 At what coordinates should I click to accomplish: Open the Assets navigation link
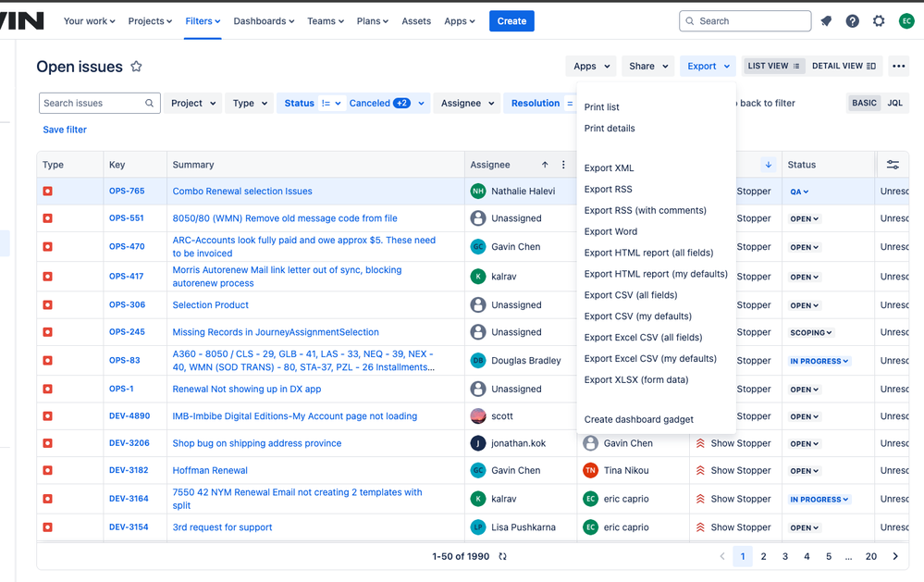pos(416,21)
